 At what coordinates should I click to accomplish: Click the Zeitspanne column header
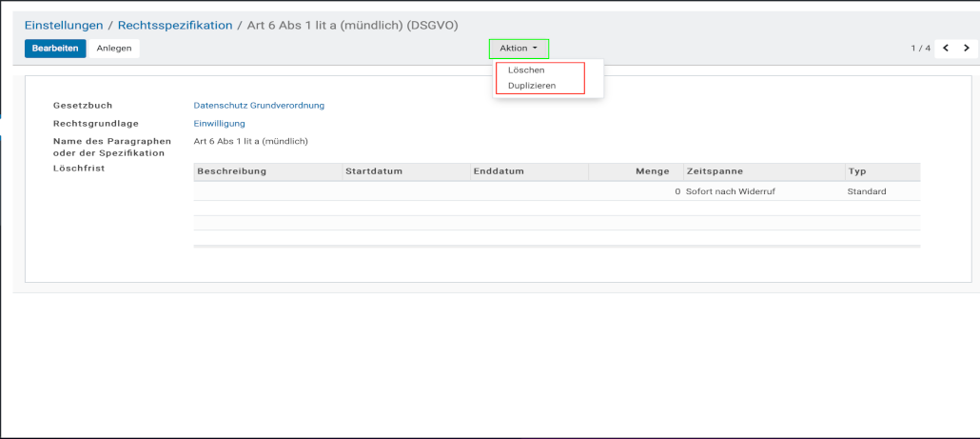[714, 171]
